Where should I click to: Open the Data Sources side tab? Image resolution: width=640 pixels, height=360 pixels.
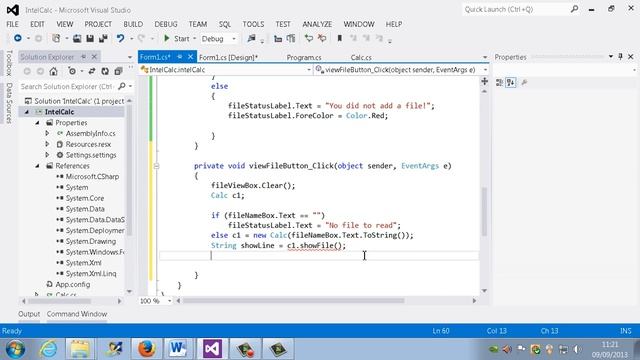pos(9,103)
